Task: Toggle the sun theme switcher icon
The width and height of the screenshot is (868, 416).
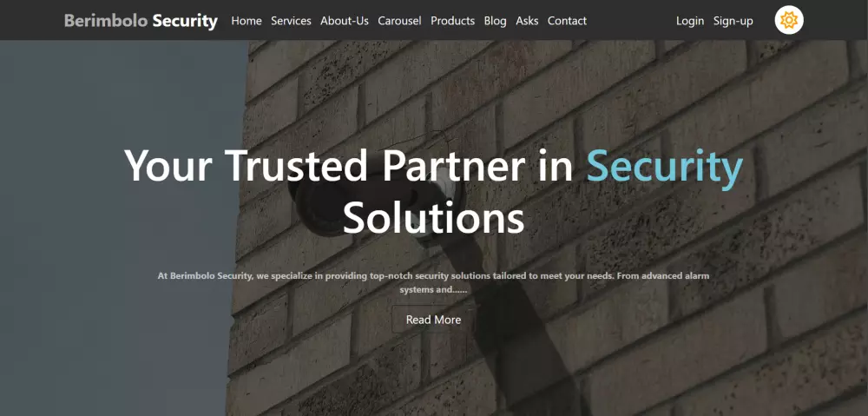Action: [x=788, y=21]
